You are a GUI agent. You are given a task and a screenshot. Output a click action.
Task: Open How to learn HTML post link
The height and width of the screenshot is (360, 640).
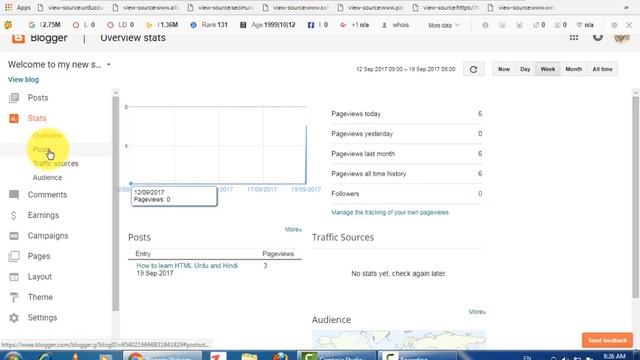coord(187,266)
